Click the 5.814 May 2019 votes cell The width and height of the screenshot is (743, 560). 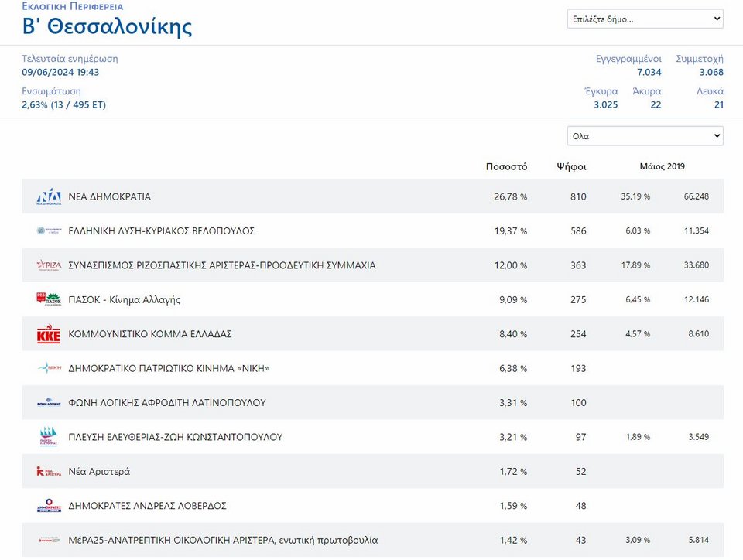(x=698, y=540)
